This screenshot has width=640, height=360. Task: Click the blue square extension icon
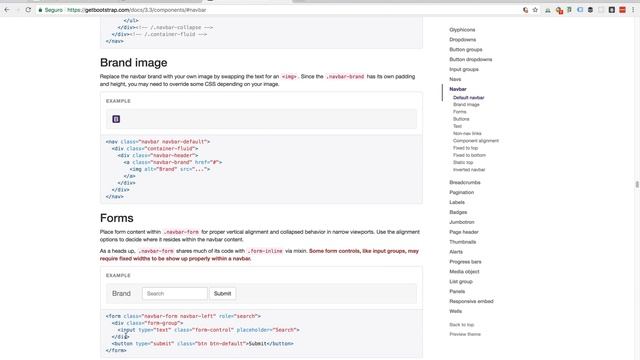pyautogui.click(x=580, y=10)
